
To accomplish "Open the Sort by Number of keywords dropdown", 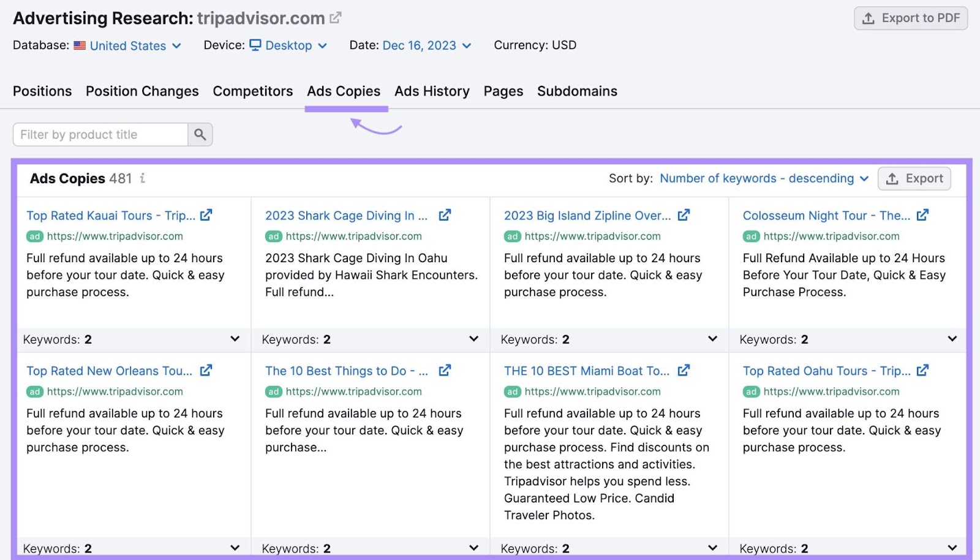I will click(764, 178).
